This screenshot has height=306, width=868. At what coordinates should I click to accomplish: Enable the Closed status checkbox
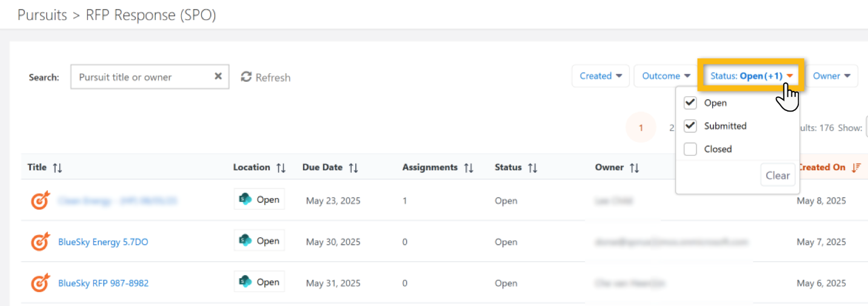click(690, 149)
